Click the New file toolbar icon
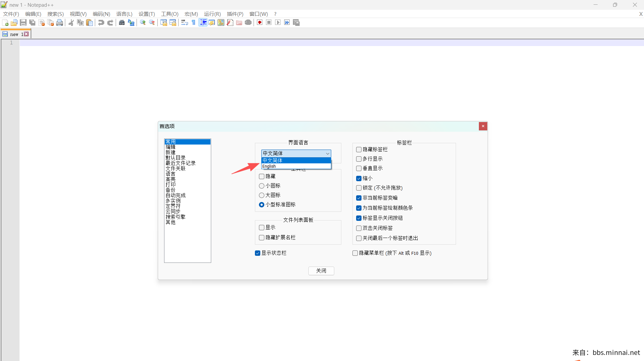This screenshot has height=361, width=644. click(x=5, y=23)
